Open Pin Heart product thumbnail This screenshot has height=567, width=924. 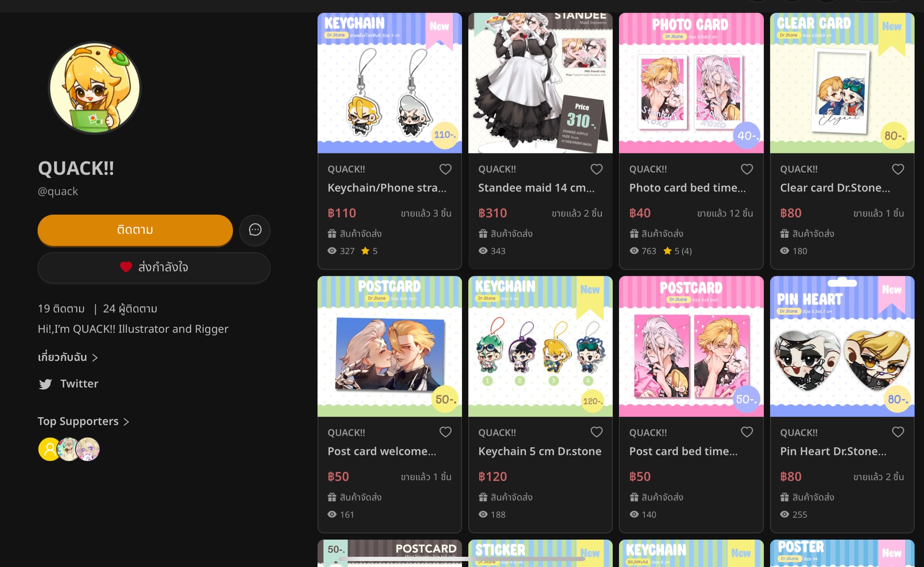(842, 346)
